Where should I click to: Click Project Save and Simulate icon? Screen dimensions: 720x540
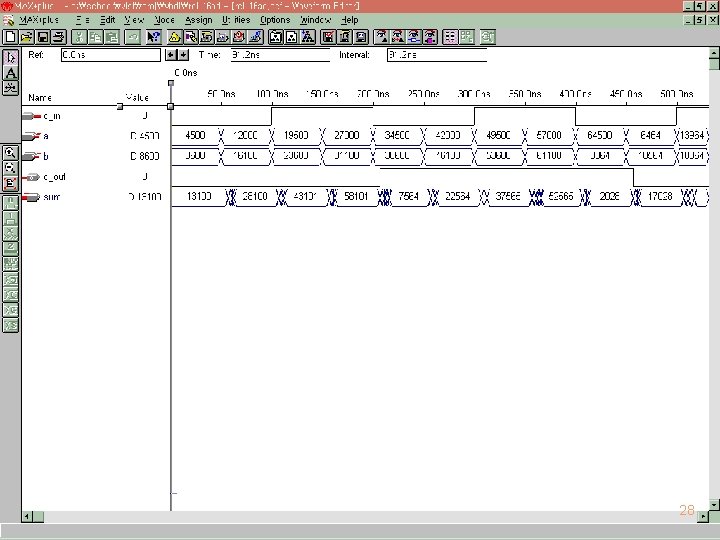[361, 37]
